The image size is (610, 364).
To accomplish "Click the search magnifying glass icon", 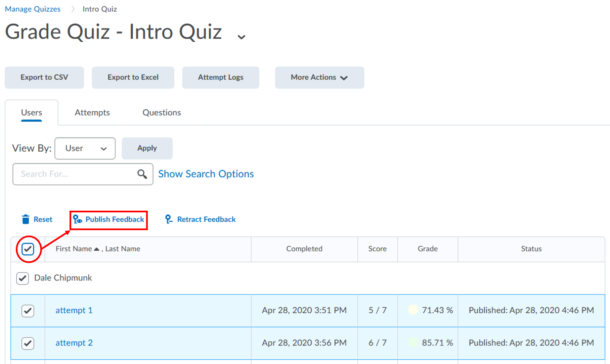I will click(x=142, y=174).
